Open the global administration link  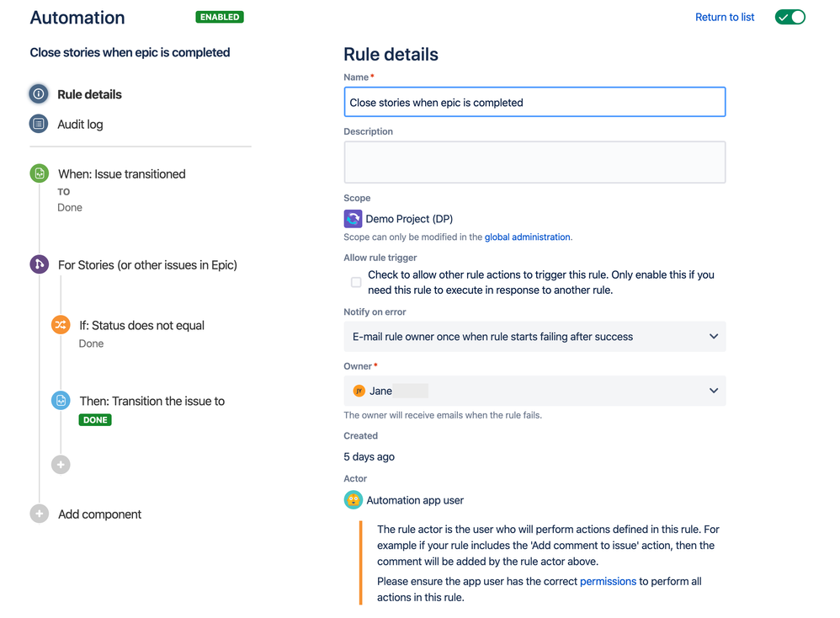(x=527, y=237)
